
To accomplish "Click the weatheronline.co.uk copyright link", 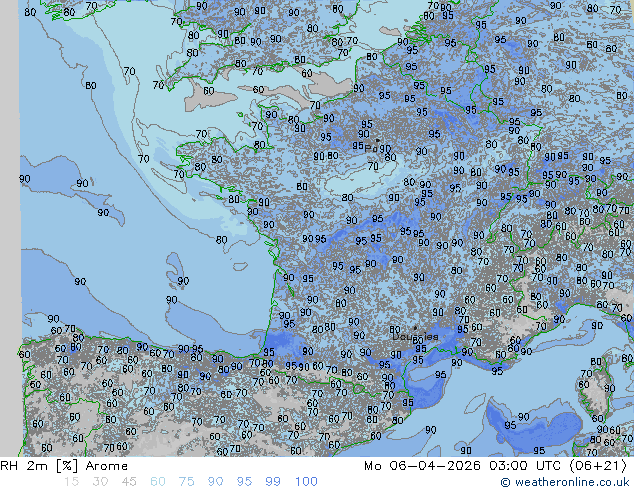I will coord(565,482).
